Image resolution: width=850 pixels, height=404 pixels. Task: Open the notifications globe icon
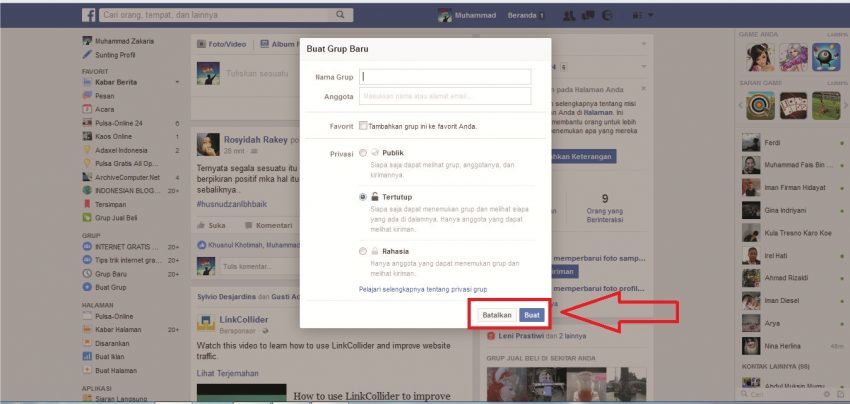(607, 16)
